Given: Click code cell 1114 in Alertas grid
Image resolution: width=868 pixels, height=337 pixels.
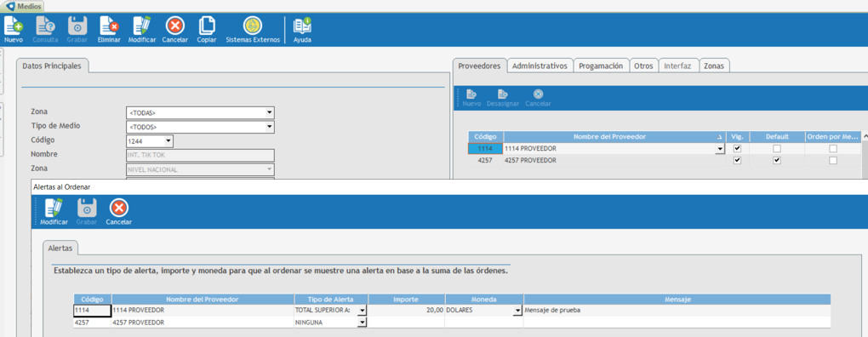Looking at the screenshot, I should click(x=92, y=311).
